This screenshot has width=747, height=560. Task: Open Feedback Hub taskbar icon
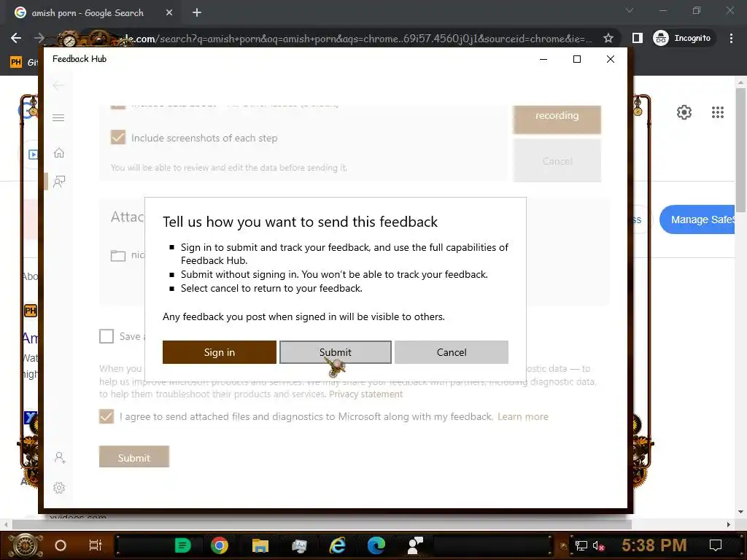click(x=415, y=545)
